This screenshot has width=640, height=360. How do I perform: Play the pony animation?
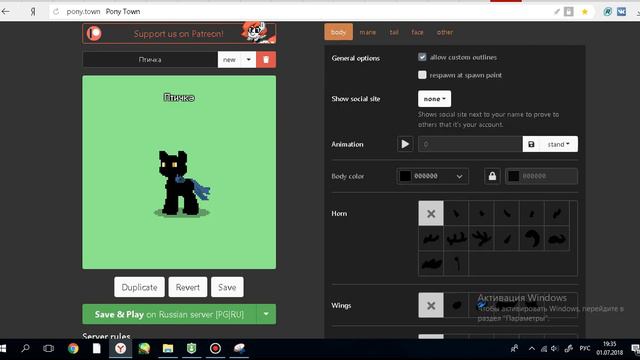(405, 144)
